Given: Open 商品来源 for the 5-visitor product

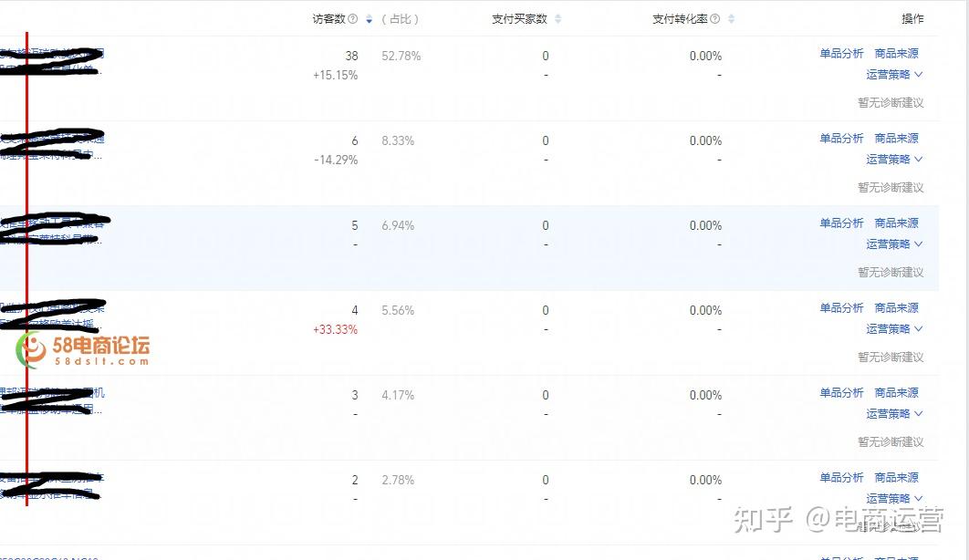Looking at the screenshot, I should pos(896,223).
